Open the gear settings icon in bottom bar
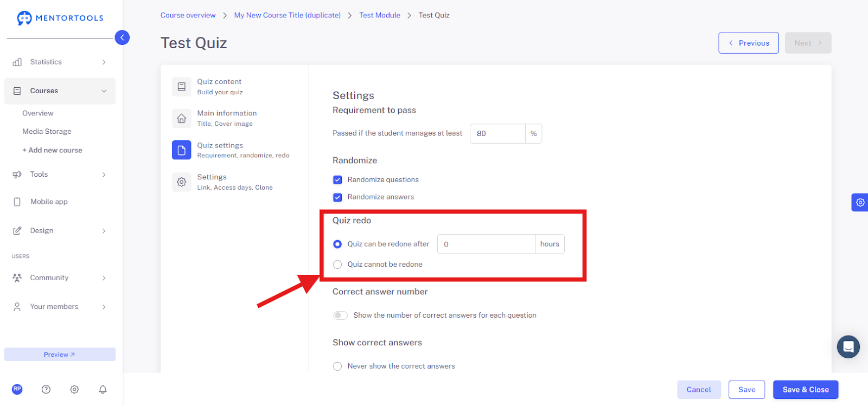This screenshot has height=406, width=868. point(74,389)
